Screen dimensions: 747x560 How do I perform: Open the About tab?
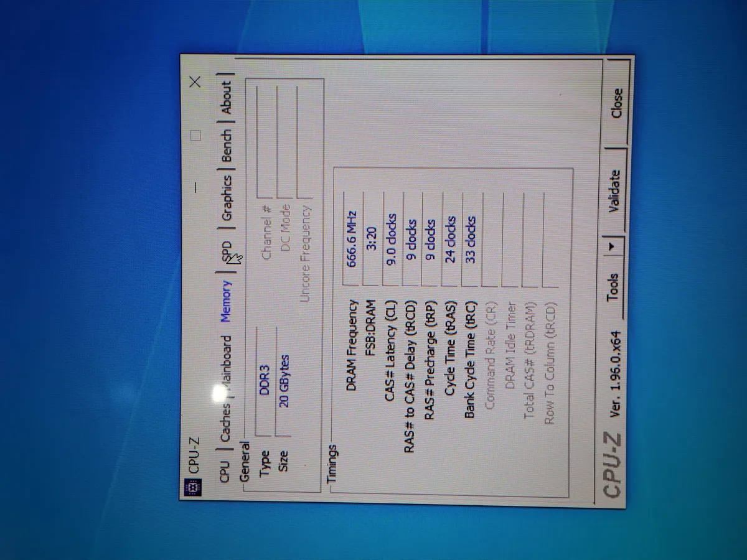(x=225, y=98)
